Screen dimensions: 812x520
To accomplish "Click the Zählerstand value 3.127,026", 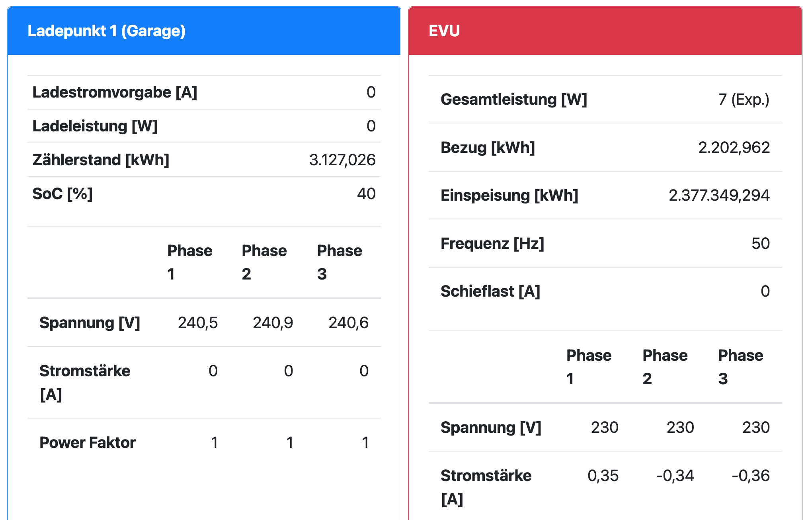I will [342, 160].
